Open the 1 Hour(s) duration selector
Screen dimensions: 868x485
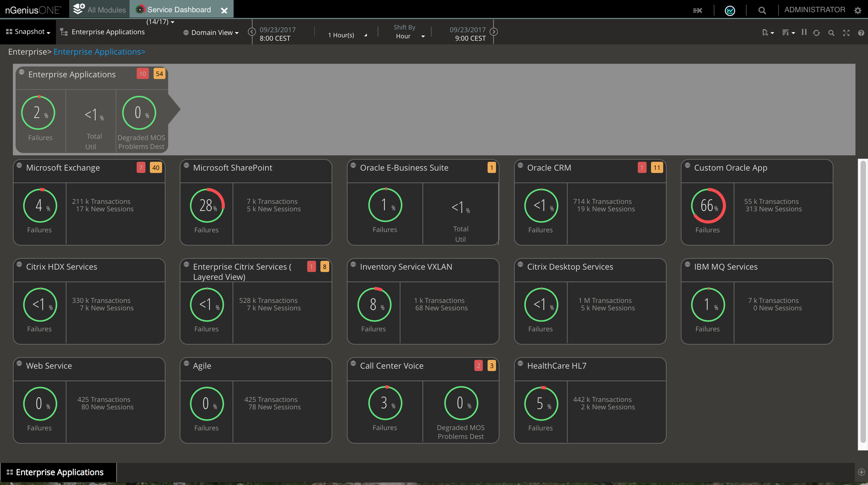click(347, 35)
